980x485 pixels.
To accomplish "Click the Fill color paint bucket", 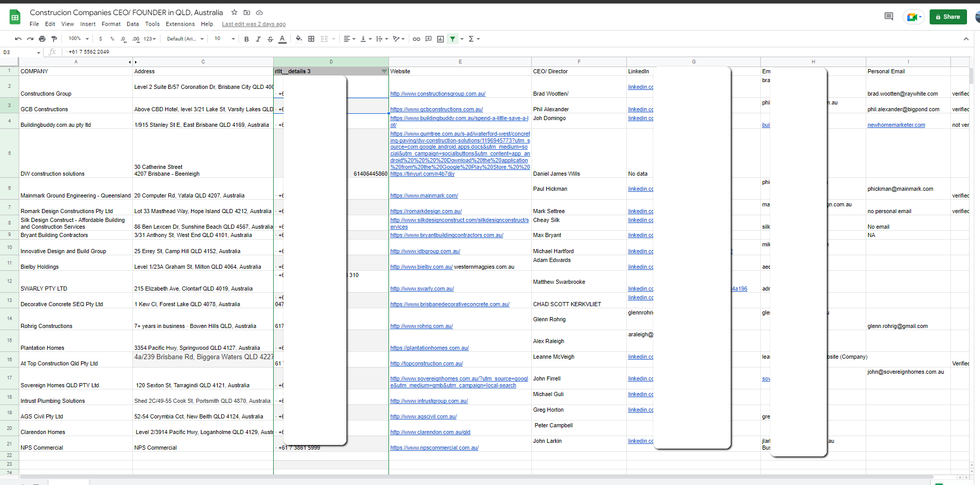I will (299, 39).
